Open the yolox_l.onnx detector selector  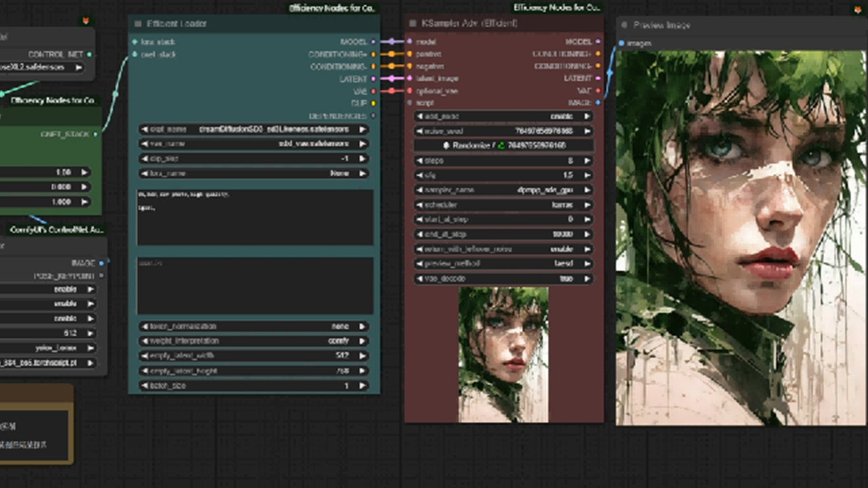(47, 348)
